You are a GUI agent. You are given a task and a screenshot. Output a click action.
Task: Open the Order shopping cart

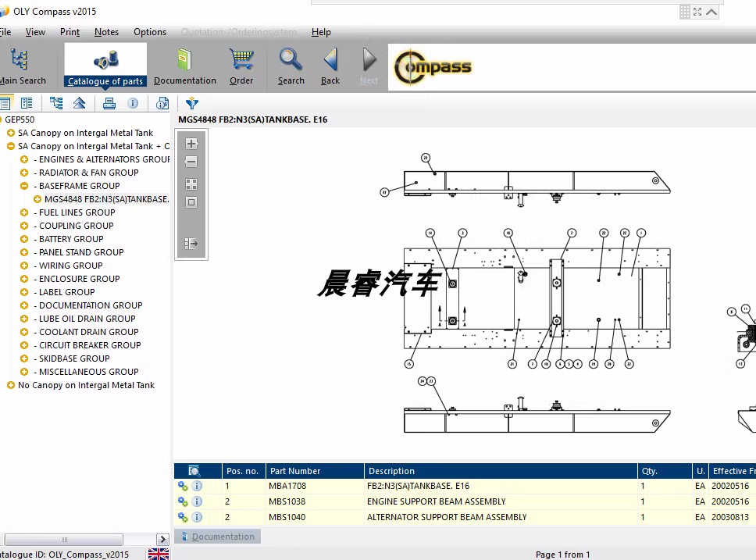click(x=241, y=59)
